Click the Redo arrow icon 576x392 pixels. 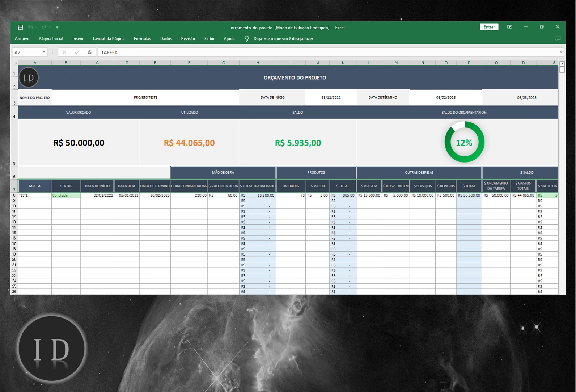point(44,27)
